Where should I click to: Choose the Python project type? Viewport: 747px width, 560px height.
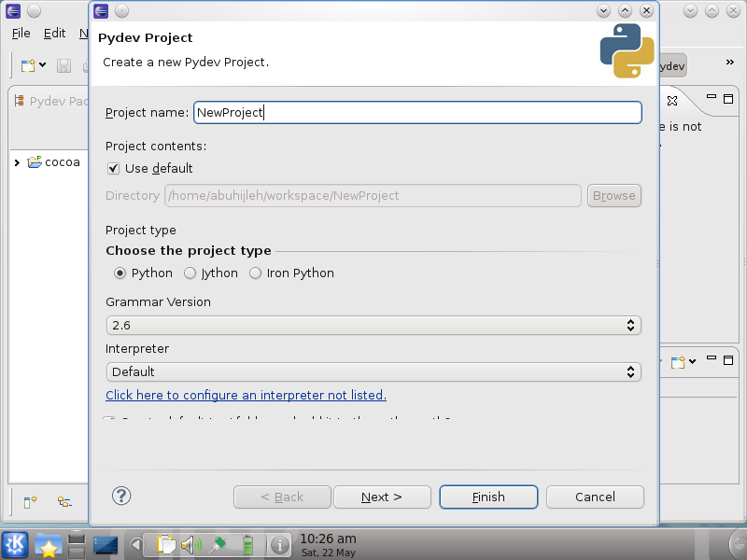coord(120,273)
